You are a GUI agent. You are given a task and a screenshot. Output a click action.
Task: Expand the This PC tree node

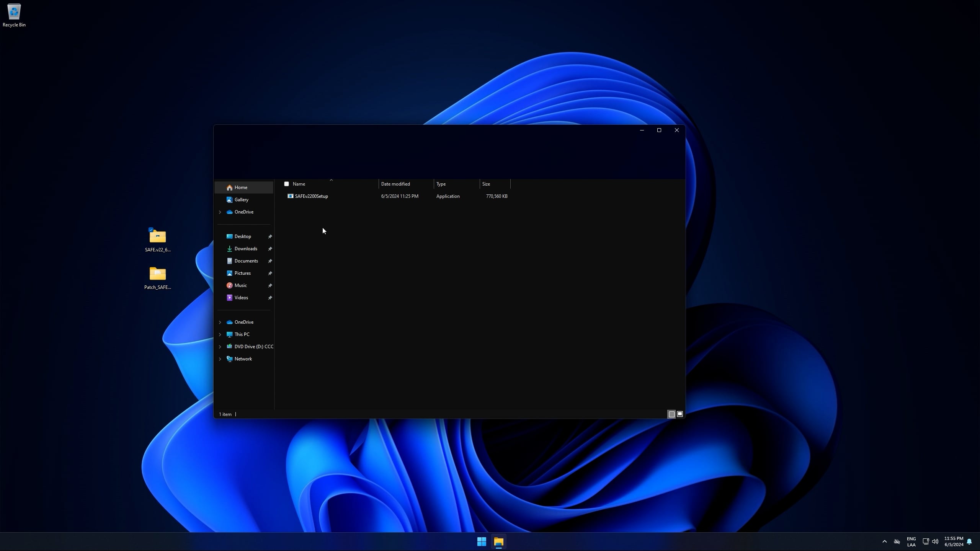point(220,334)
